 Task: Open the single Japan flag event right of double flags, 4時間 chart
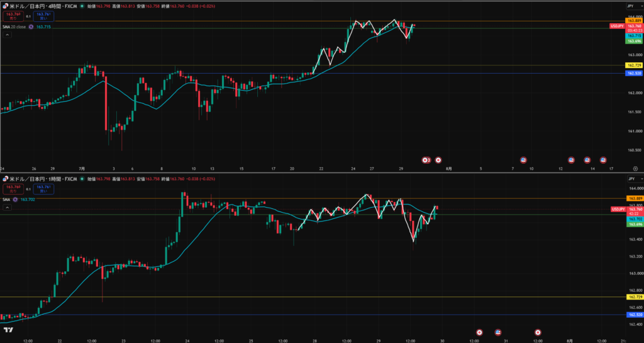click(438, 160)
